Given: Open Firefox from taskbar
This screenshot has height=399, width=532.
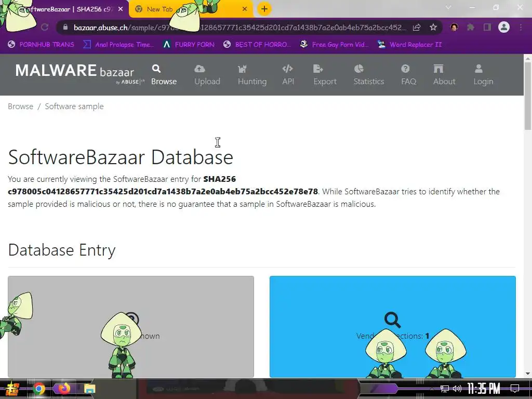Looking at the screenshot, I should click(64, 389).
